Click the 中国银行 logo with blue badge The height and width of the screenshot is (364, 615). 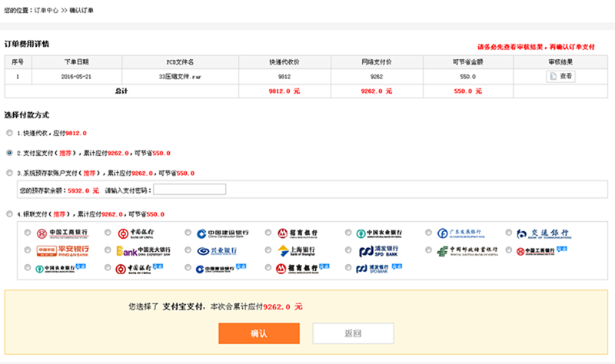[139, 269]
